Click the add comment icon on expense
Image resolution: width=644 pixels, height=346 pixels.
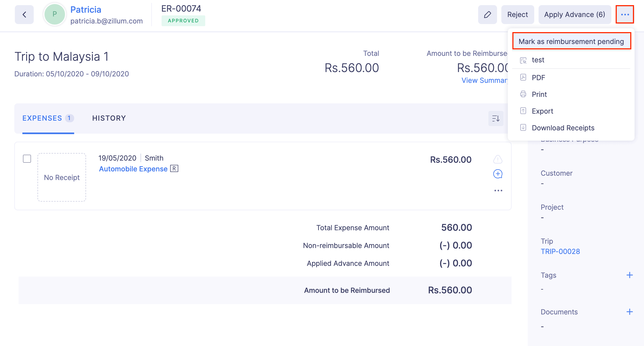point(498,174)
